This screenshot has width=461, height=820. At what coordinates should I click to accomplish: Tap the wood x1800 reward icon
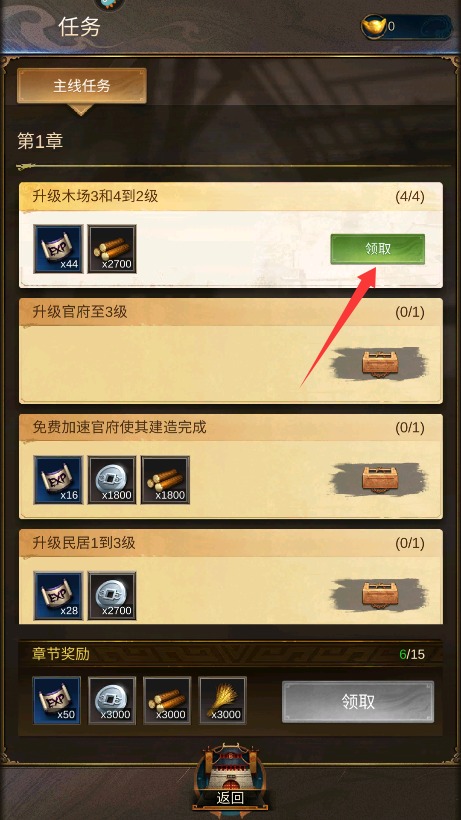click(165, 480)
